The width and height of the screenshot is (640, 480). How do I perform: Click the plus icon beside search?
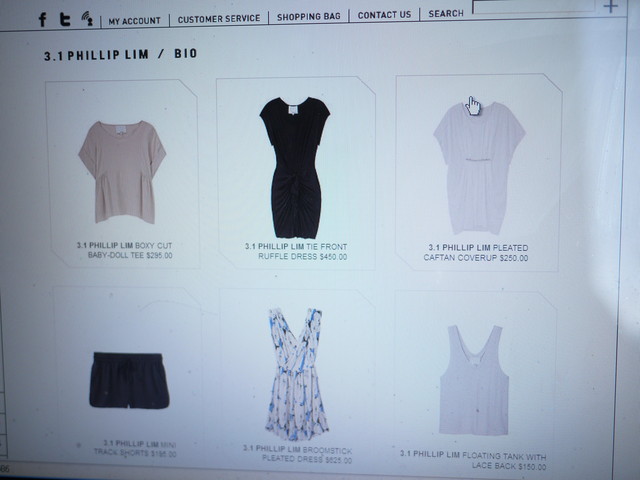click(x=611, y=6)
